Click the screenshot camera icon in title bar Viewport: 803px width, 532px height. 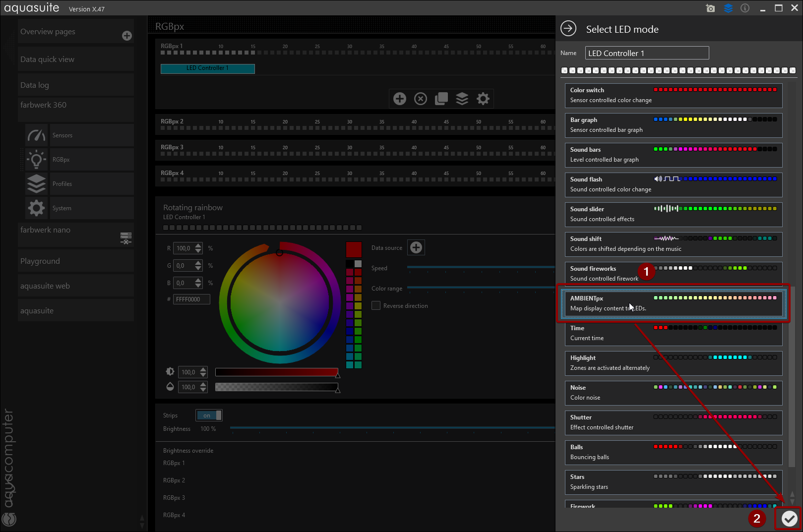coord(710,8)
